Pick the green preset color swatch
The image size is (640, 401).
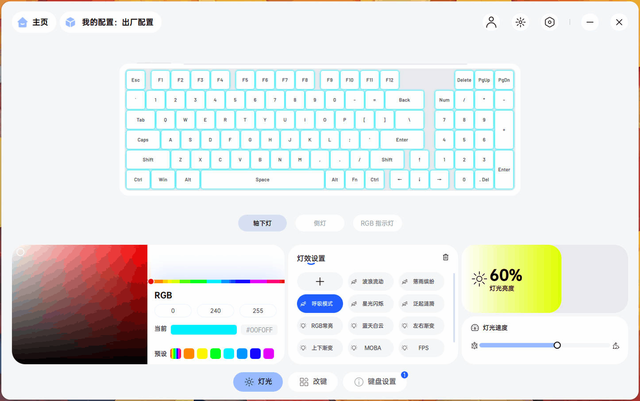(216, 354)
